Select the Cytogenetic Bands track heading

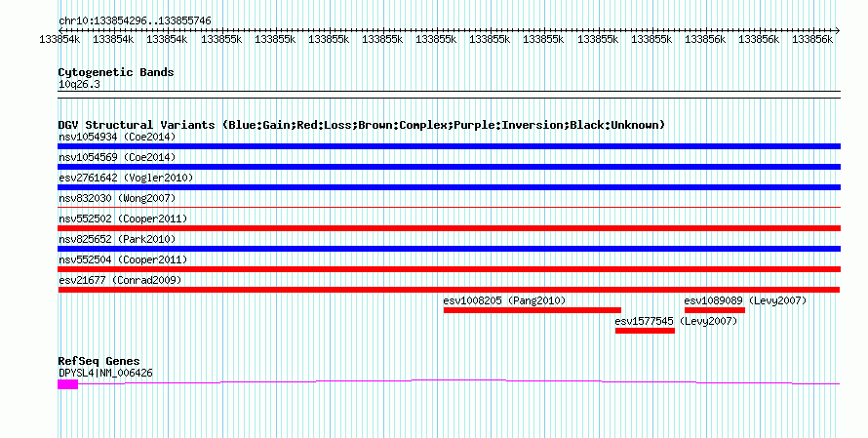(116, 72)
